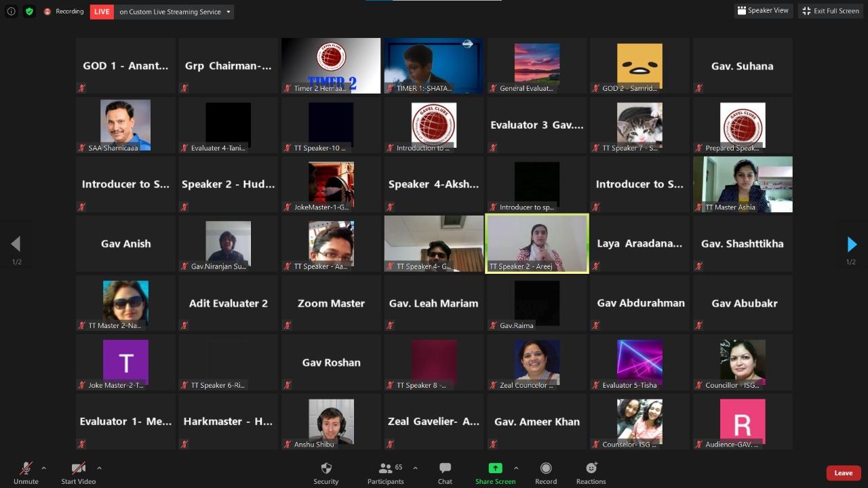Select the Speaker 4-Aksh tile
This screenshot has height=488, width=868.
[434, 184]
